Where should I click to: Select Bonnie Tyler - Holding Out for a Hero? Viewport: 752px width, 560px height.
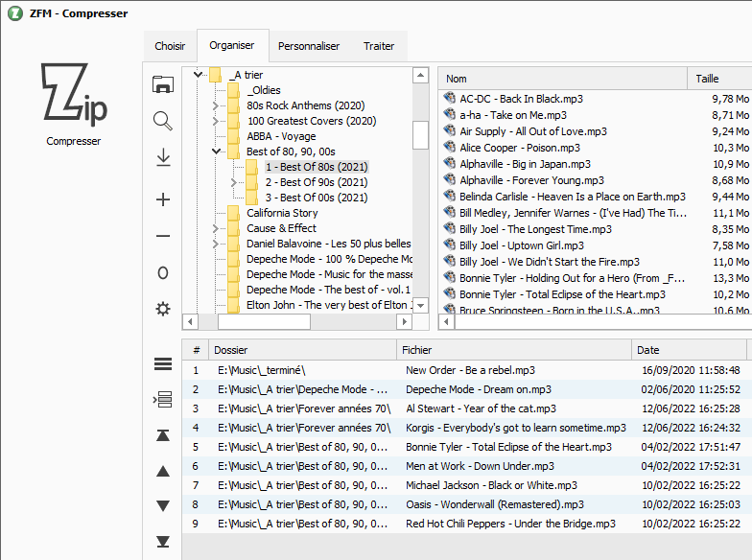click(x=572, y=278)
